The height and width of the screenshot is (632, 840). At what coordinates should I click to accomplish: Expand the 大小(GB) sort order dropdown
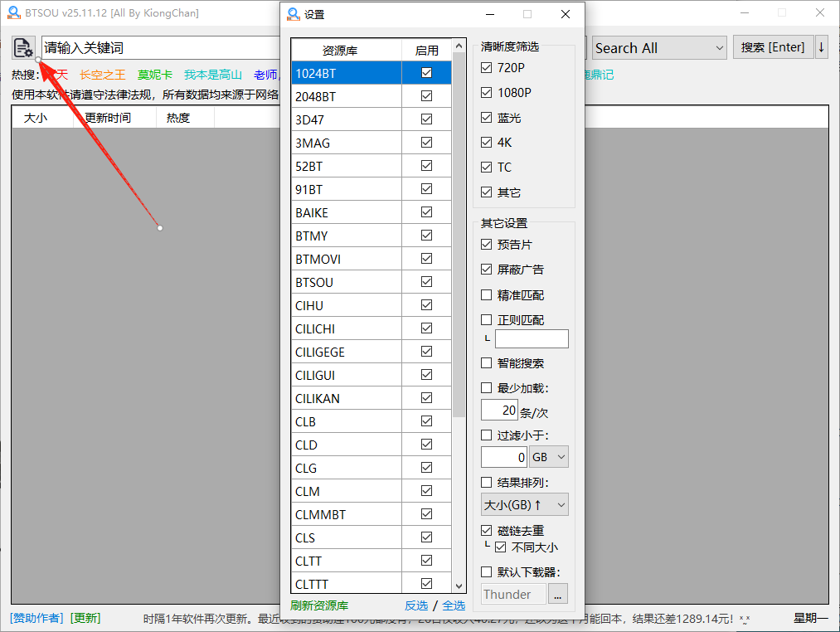(x=525, y=504)
